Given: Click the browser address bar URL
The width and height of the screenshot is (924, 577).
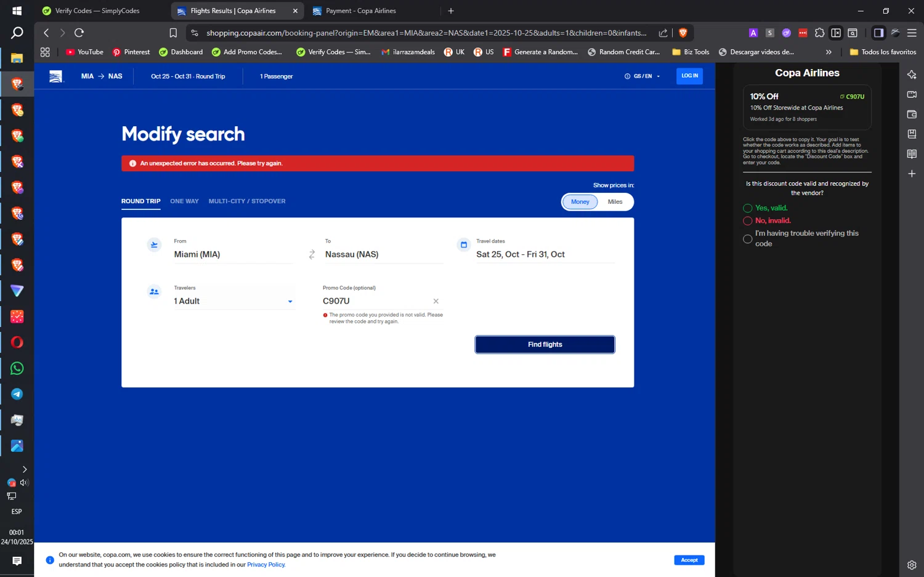Looking at the screenshot, I should (x=426, y=33).
